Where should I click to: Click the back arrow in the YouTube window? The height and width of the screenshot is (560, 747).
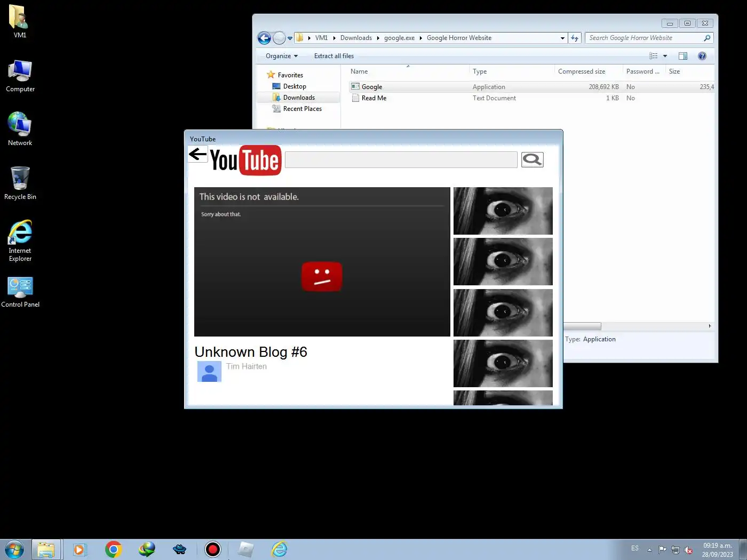pos(198,155)
